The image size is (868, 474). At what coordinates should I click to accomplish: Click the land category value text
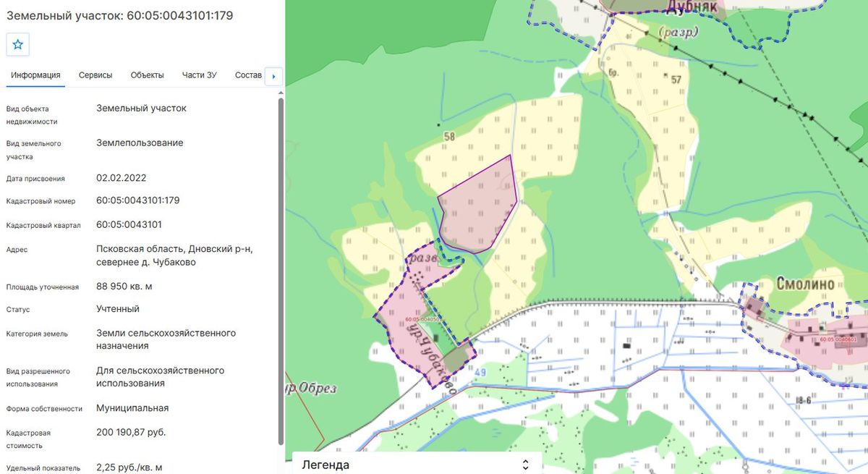click(166, 339)
